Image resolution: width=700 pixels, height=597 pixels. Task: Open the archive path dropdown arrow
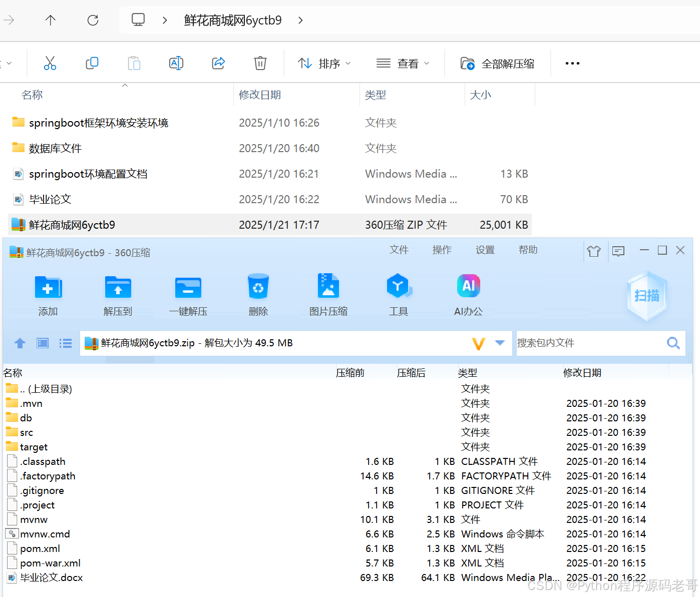[500, 343]
